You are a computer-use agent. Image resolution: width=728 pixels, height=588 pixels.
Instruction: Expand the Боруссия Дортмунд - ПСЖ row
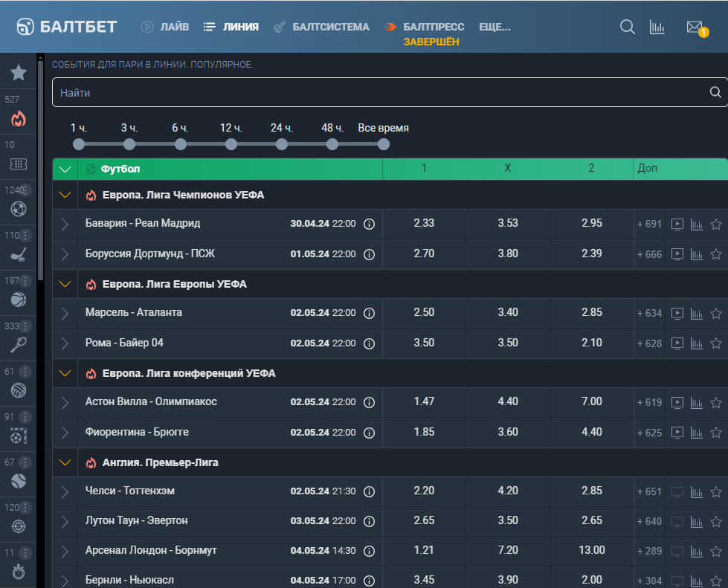(65, 254)
